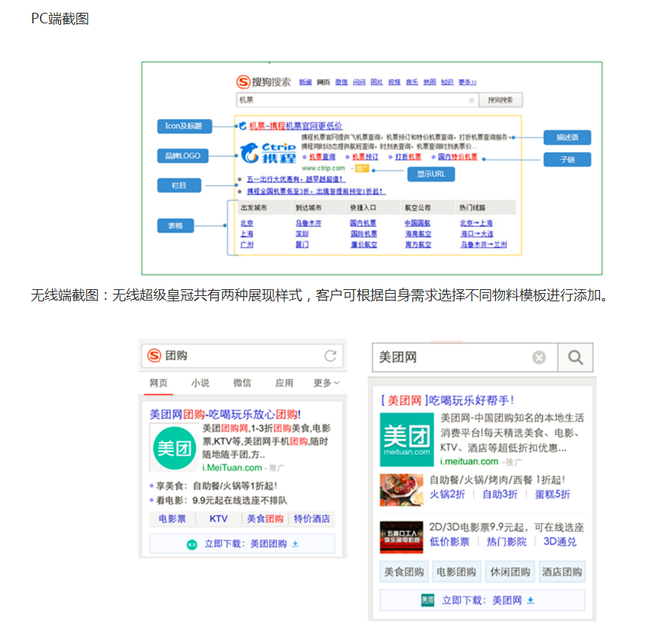Image resolution: width=649 pixels, height=644 pixels.
Task: Tap the magnifier search icon beside 美团网
Action: click(x=575, y=357)
